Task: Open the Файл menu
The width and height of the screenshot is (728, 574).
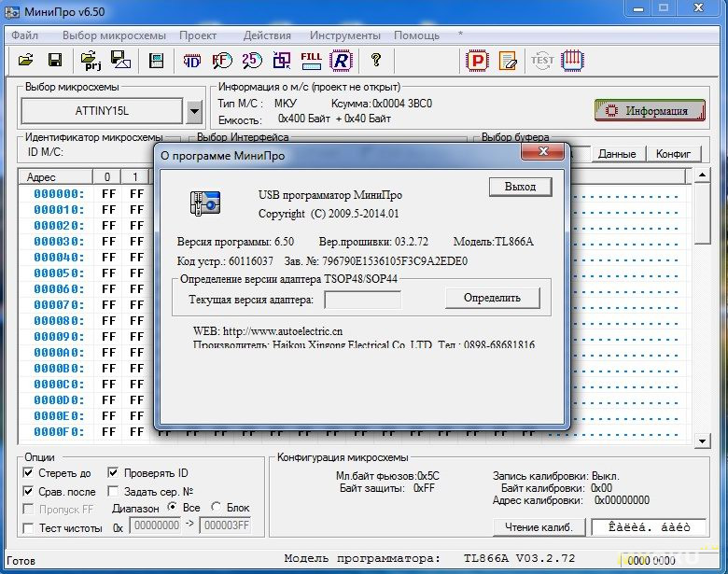Action: [24, 35]
